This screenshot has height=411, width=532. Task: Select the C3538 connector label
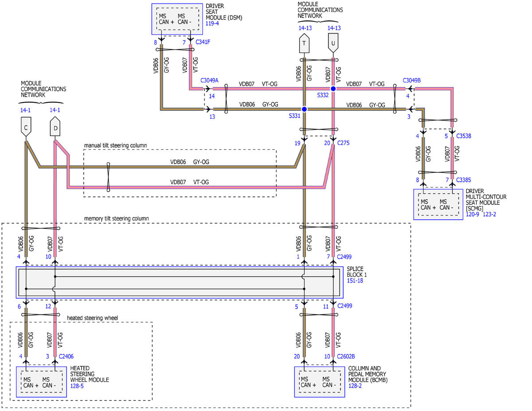click(x=463, y=136)
